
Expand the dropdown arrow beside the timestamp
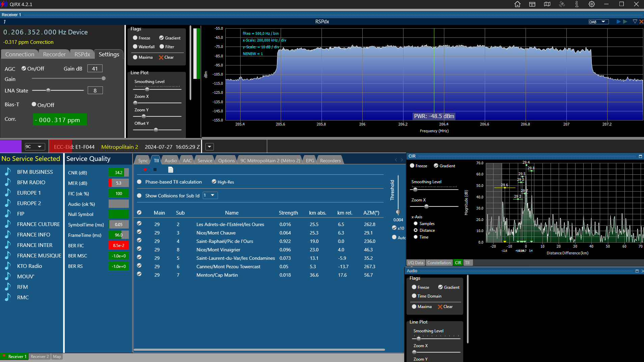coord(209,147)
